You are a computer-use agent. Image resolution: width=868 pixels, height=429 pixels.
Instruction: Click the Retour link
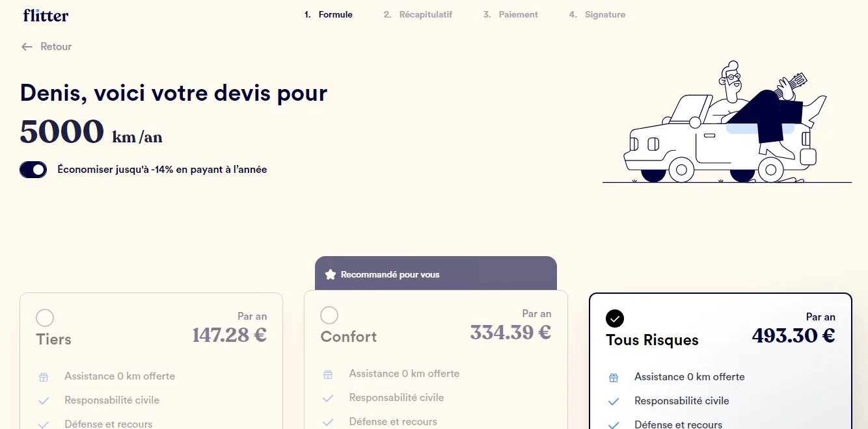[x=56, y=47]
